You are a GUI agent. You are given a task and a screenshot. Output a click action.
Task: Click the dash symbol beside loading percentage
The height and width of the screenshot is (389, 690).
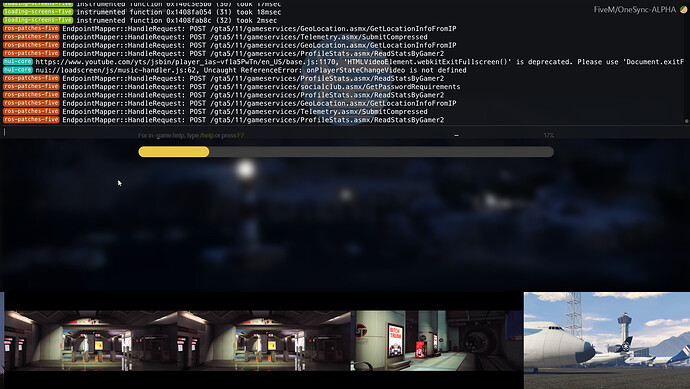pos(456,136)
